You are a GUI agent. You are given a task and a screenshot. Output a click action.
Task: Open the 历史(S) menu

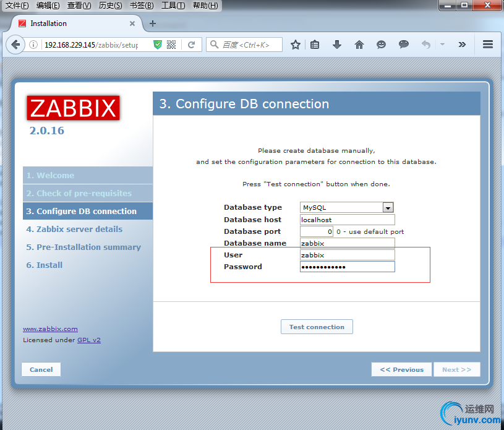click(x=110, y=6)
